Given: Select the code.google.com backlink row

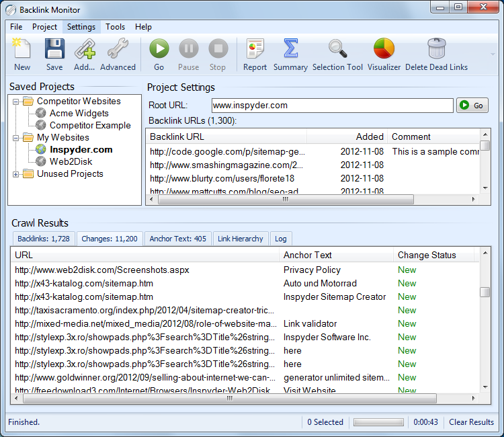Looking at the screenshot, I should [312, 151].
